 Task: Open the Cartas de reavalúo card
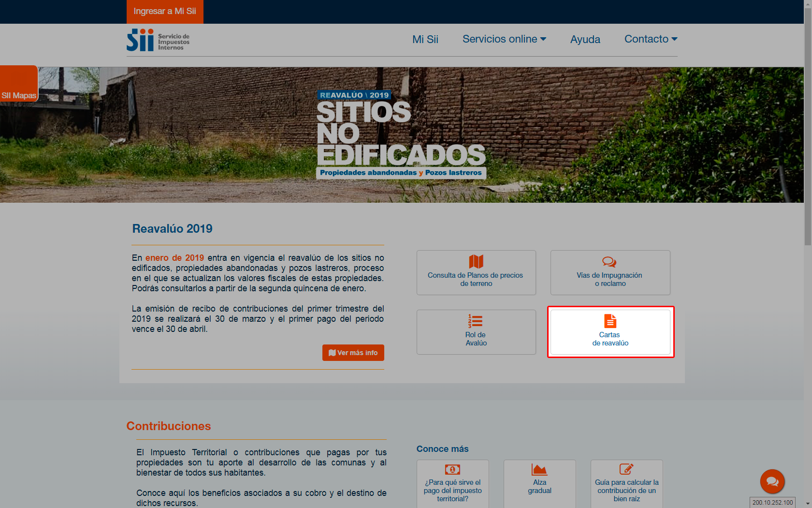click(x=610, y=332)
